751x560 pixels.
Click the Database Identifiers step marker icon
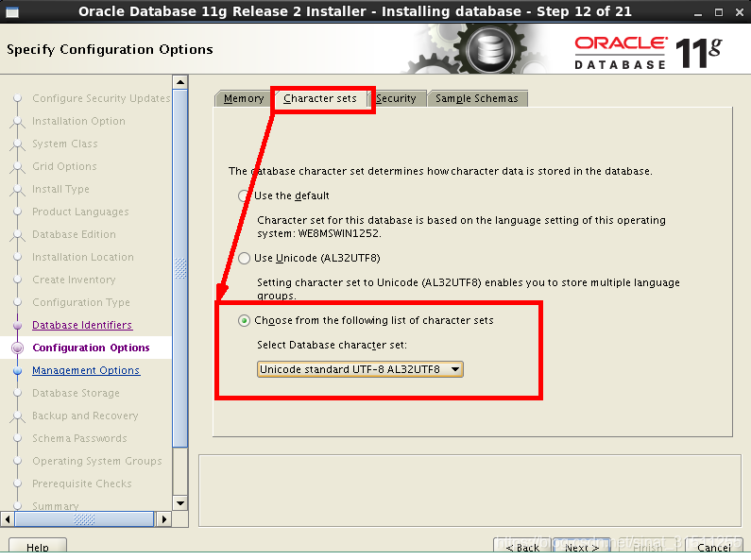(18, 326)
